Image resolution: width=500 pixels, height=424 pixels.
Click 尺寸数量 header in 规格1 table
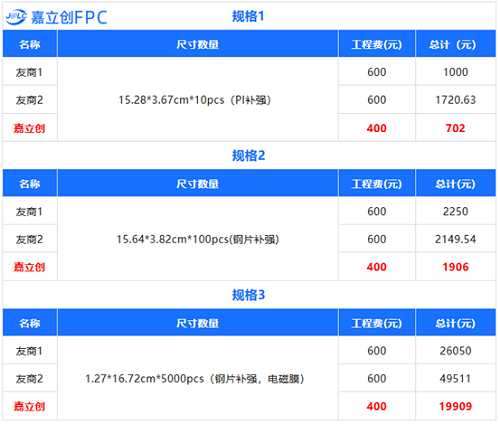198,44
